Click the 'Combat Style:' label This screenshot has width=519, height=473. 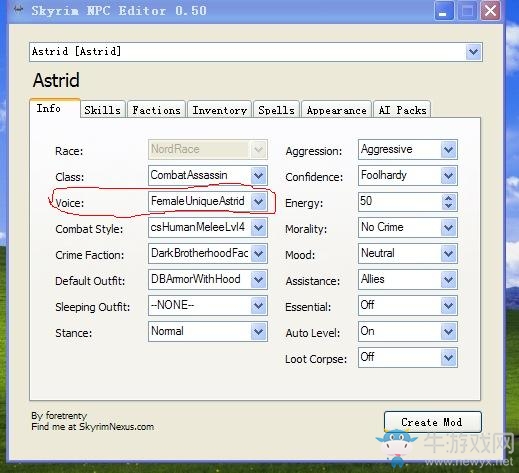[x=89, y=229]
